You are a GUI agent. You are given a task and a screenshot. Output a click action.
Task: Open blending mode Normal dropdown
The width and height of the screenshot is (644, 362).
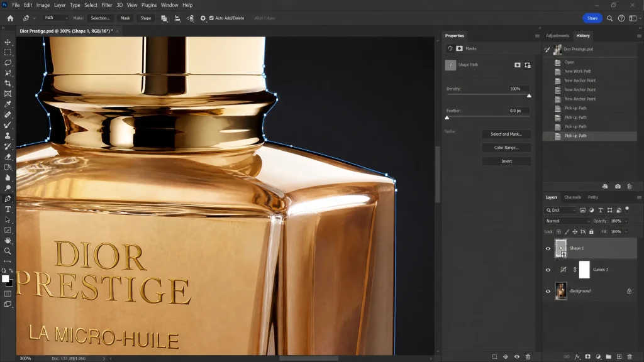coord(568,221)
